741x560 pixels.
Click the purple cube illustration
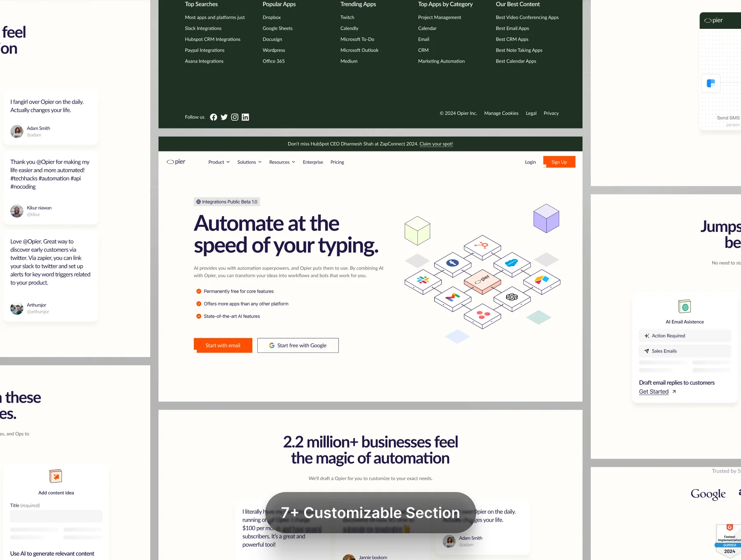pos(546,218)
